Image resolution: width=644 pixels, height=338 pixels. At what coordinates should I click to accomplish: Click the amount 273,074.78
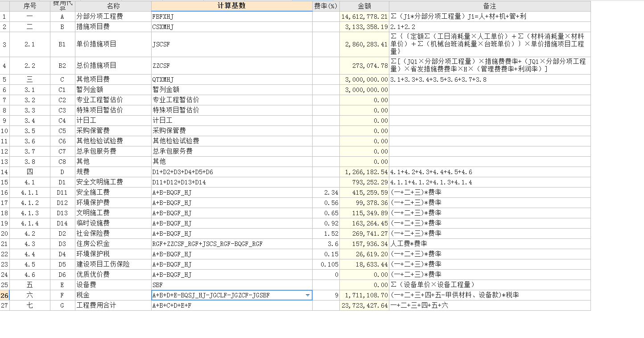[364, 66]
